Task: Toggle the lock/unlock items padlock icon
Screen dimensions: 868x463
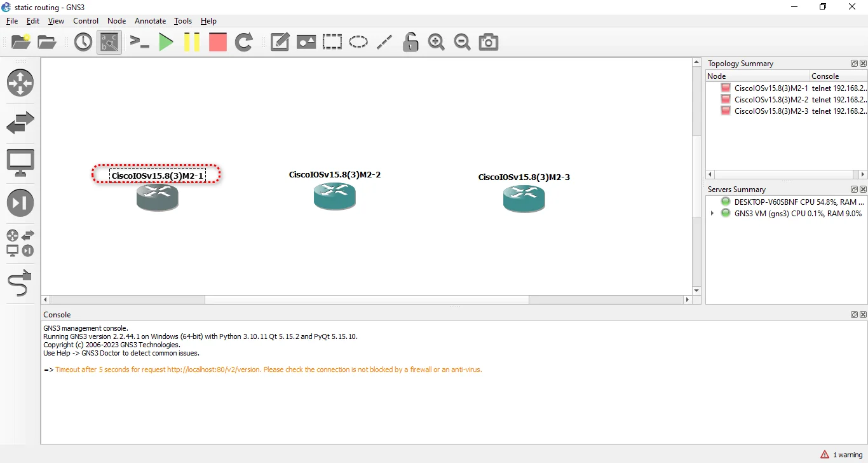Action: pos(410,43)
